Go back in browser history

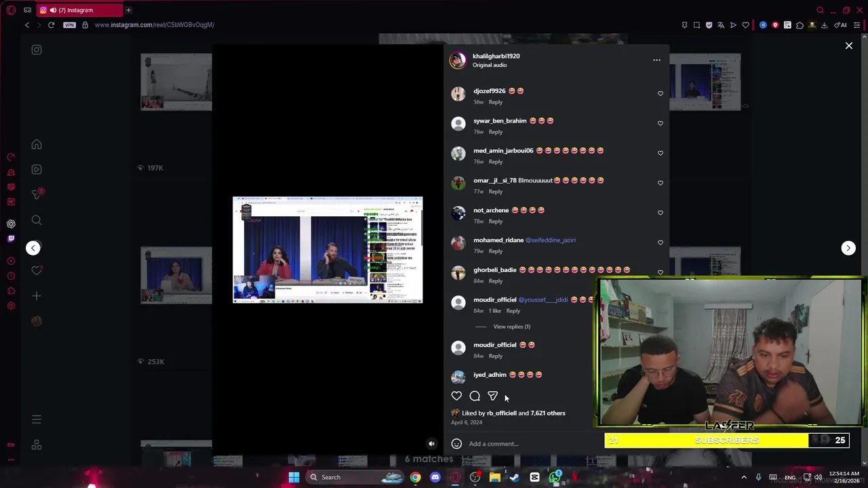(27, 25)
